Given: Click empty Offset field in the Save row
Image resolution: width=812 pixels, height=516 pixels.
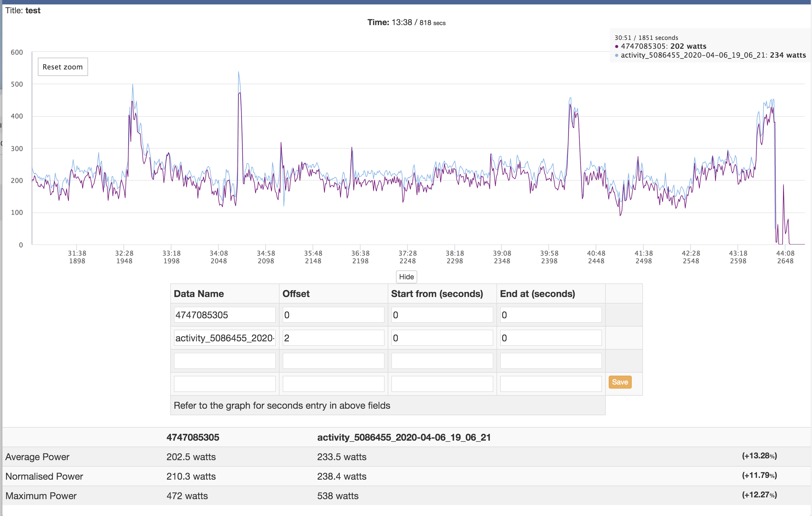Looking at the screenshot, I should [x=334, y=384].
